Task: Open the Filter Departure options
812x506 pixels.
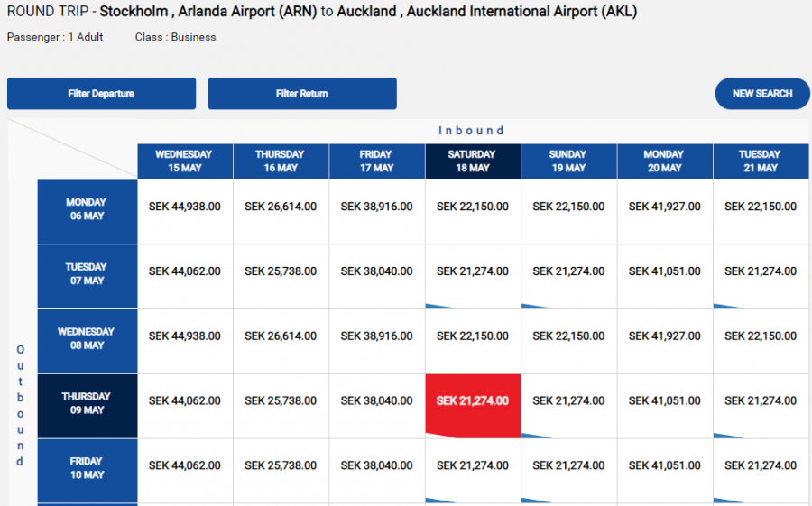Action: pos(101,94)
